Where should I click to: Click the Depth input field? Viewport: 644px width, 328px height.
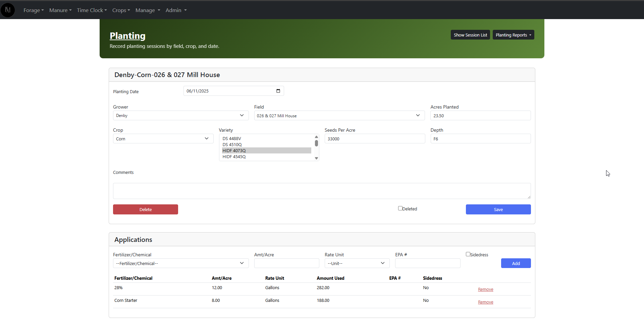(x=481, y=139)
